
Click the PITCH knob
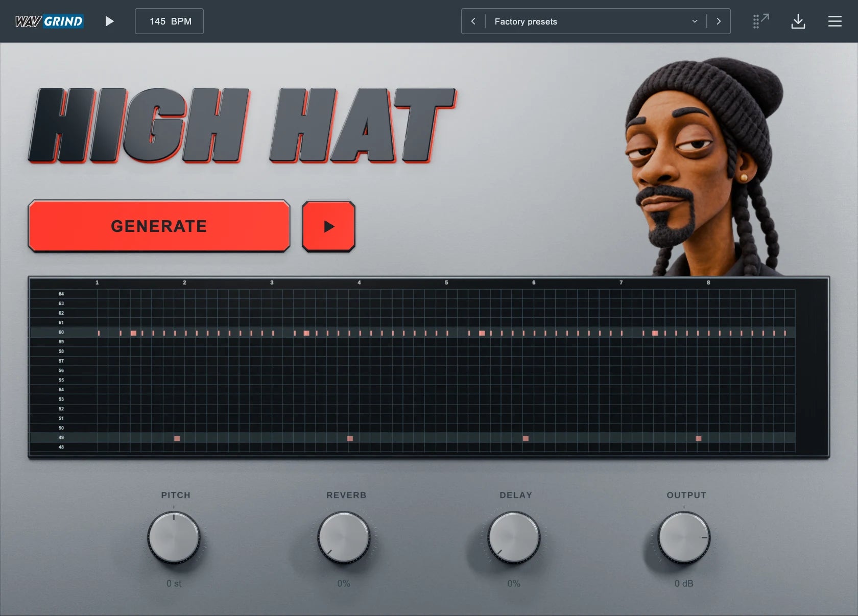(x=174, y=537)
